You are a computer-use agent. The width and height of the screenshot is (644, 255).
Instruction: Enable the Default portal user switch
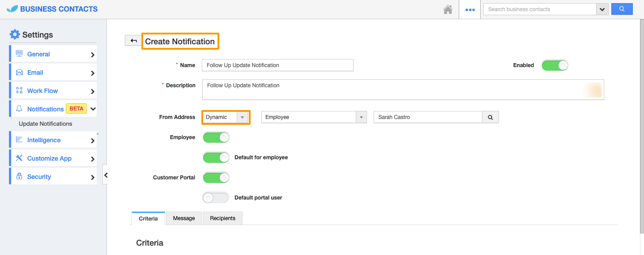click(216, 198)
